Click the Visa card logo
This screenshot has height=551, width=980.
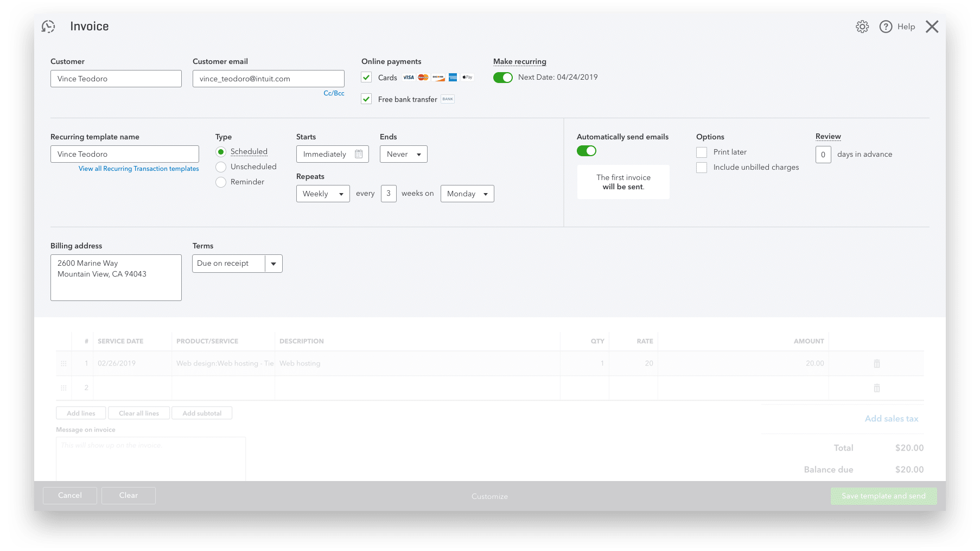click(409, 78)
